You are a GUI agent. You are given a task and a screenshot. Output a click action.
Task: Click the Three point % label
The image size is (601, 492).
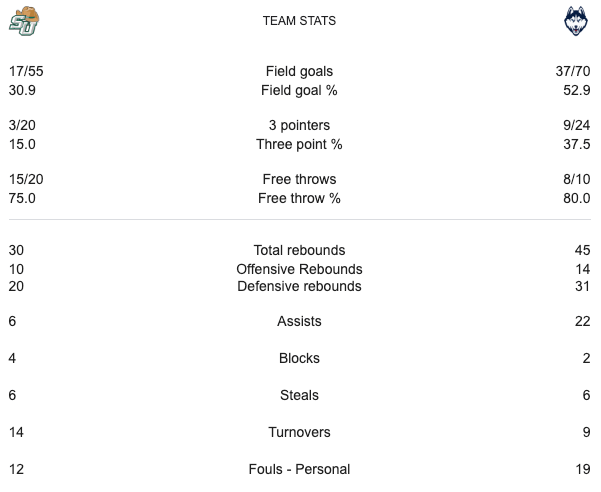pyautogui.click(x=300, y=144)
